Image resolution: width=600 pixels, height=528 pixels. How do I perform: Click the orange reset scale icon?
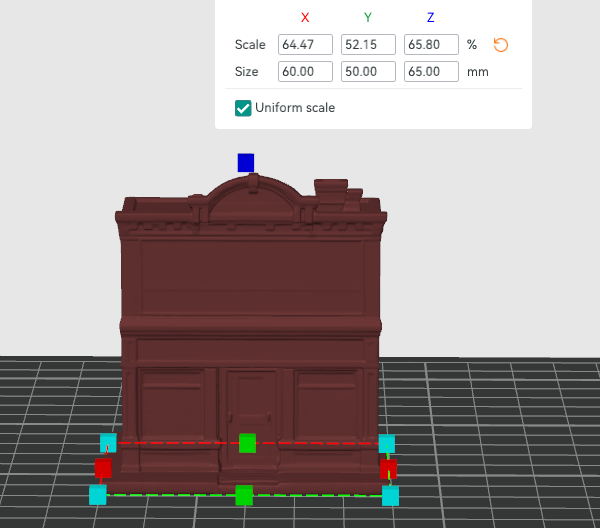(501, 45)
